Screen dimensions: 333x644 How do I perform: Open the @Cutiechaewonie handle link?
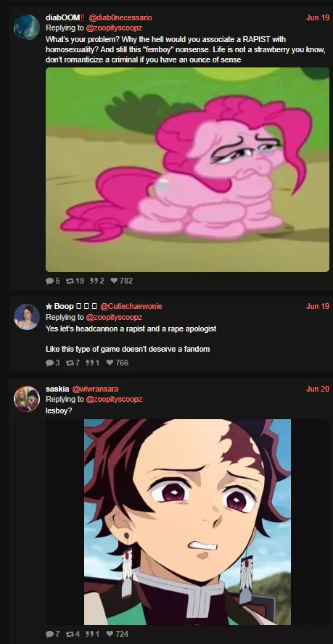(x=131, y=306)
